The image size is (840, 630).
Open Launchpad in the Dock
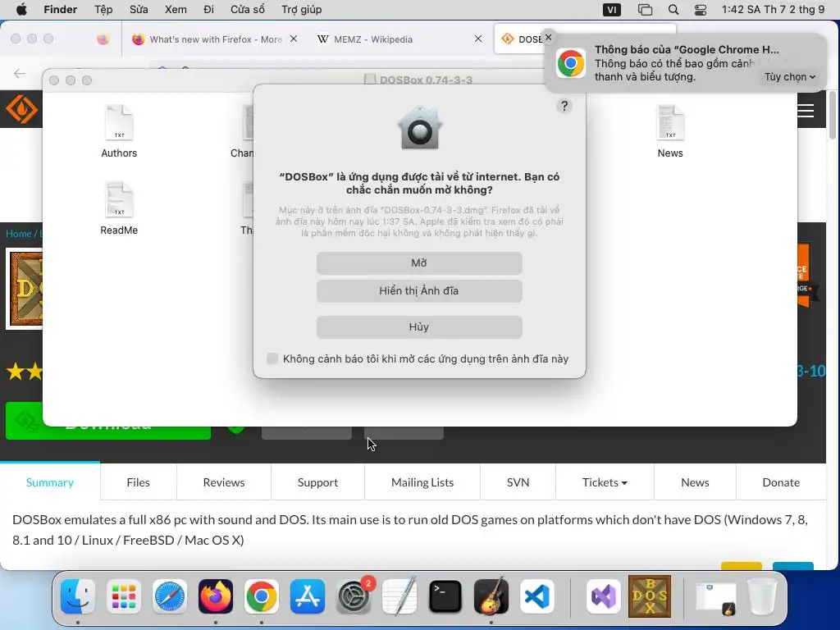[124, 596]
